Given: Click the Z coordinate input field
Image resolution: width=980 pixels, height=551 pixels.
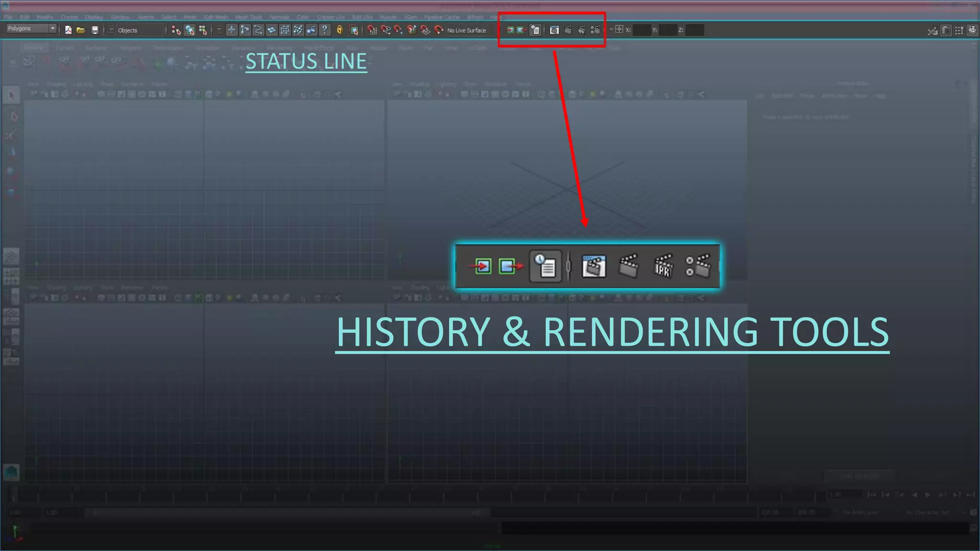Looking at the screenshot, I should [x=695, y=30].
